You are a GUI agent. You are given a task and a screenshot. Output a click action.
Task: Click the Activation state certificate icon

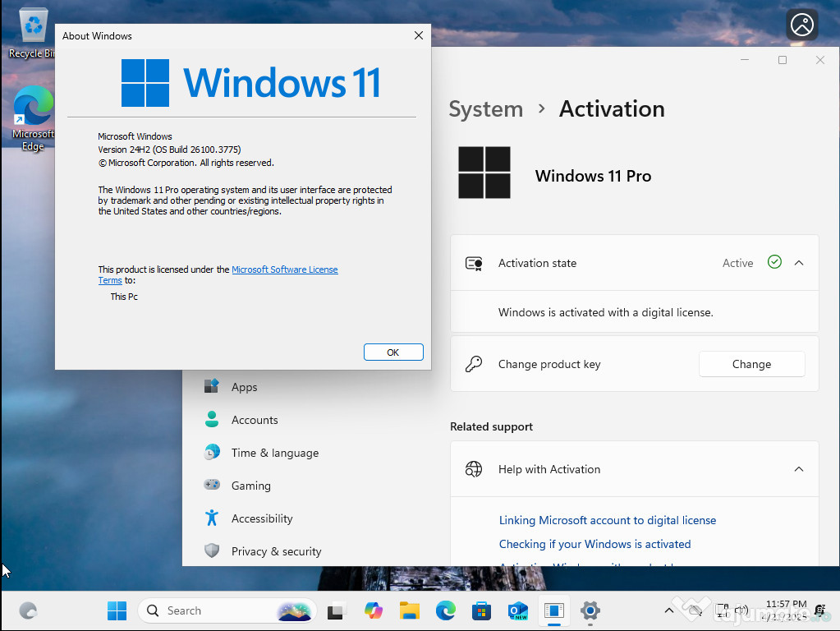tap(474, 263)
